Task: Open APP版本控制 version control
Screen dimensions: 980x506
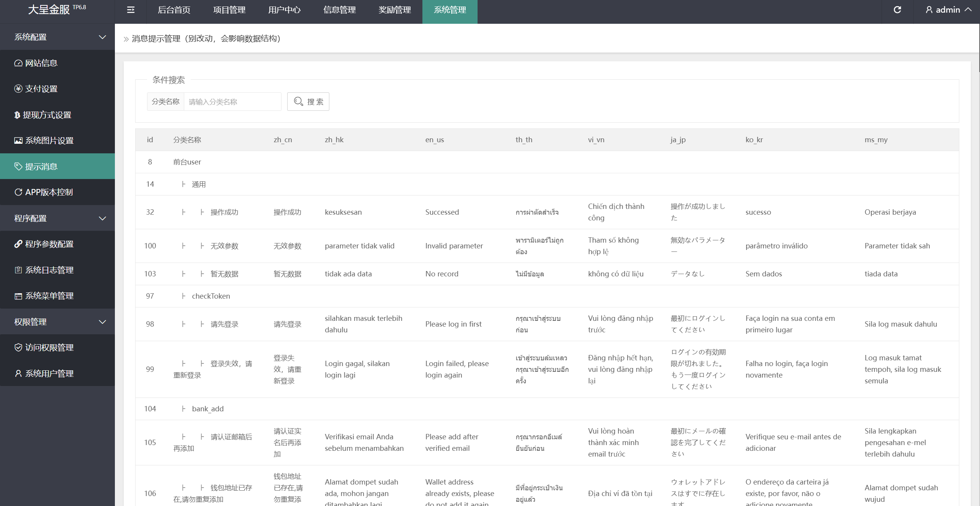Action: point(49,192)
